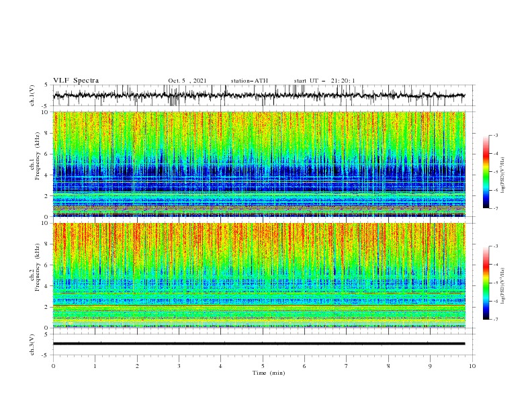Click the "VLF Spectra" title text

click(x=76, y=81)
